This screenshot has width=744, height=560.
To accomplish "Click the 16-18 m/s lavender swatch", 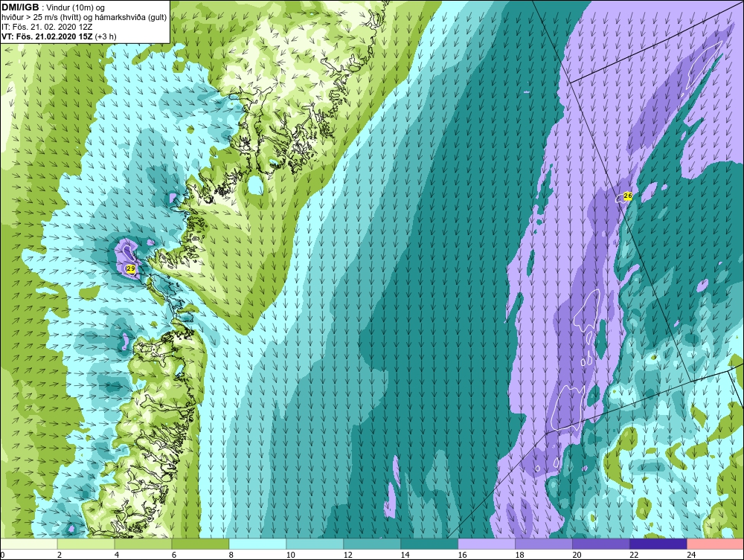I will 487,544.
